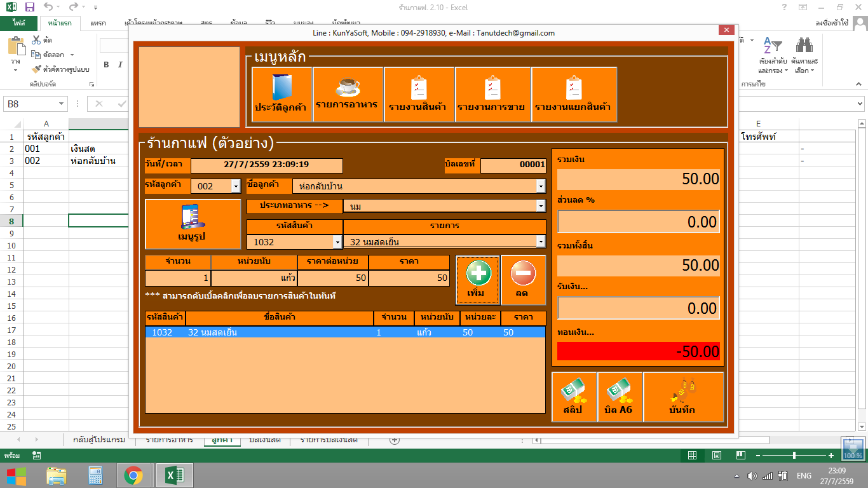Click the volume speaker tray icon
Image resolution: width=868 pixels, height=488 pixels.
(x=752, y=475)
